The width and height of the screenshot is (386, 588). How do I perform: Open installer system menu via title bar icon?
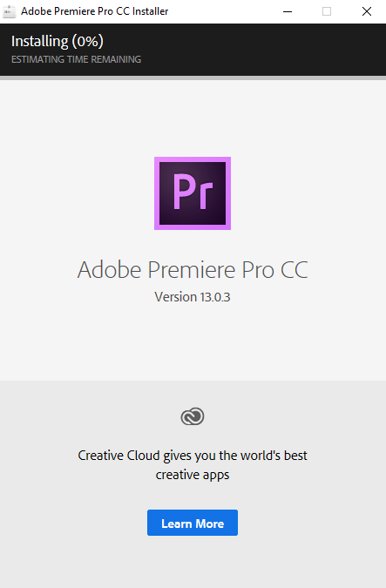[x=9, y=11]
